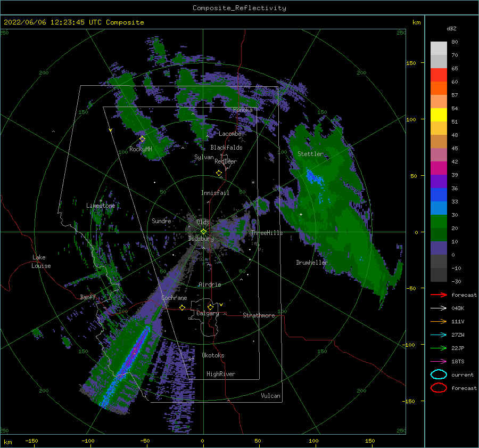Click the RockyMH label

141,149
